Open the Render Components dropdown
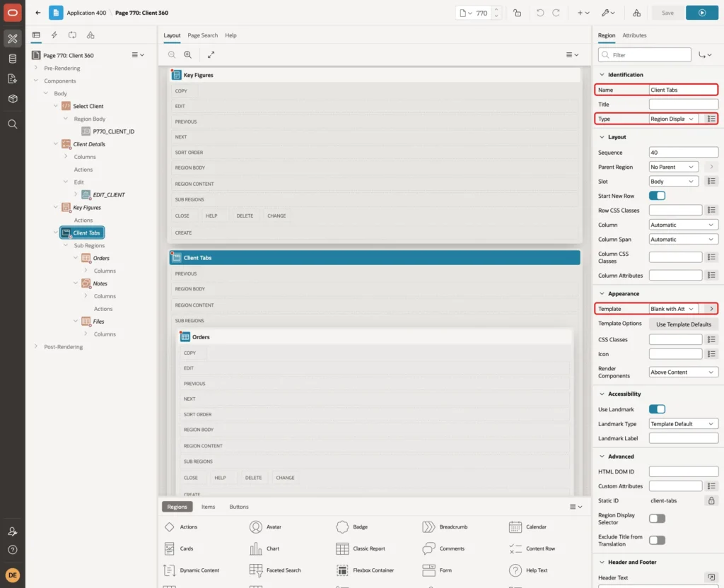 coord(684,372)
